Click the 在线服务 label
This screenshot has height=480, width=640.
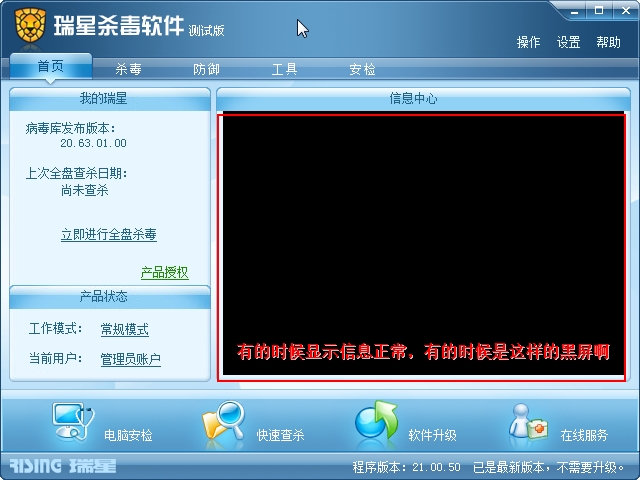click(584, 436)
